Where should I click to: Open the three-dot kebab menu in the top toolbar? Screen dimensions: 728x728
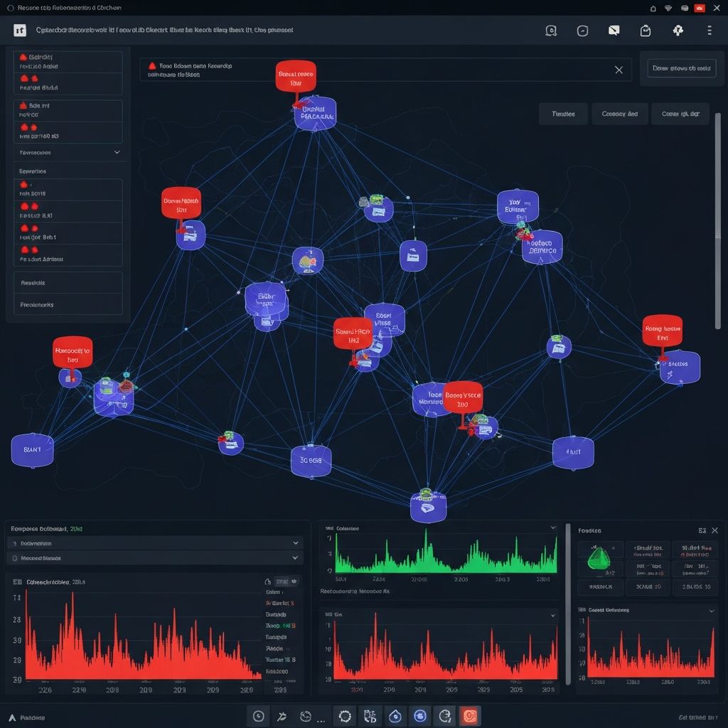709,31
